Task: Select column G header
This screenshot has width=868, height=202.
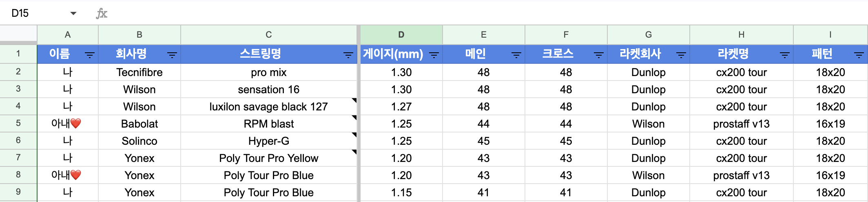Action: pyautogui.click(x=649, y=35)
